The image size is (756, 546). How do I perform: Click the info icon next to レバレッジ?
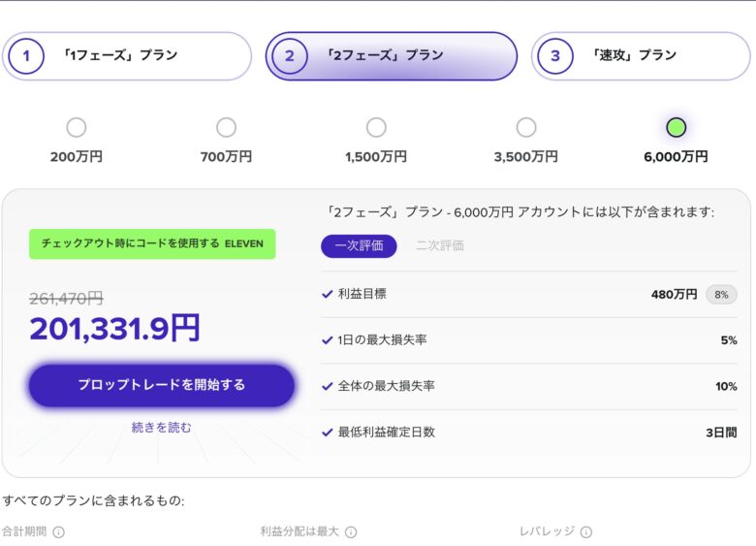click(x=586, y=532)
